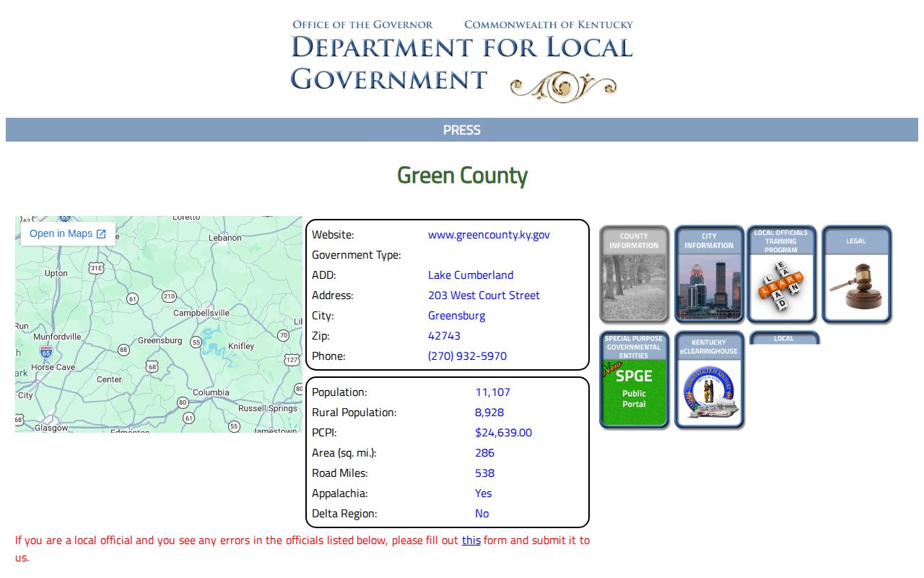Open the Kentucky eClearinghouse tile
Viewport: 924px width, 578px height.
pyautogui.click(x=709, y=380)
